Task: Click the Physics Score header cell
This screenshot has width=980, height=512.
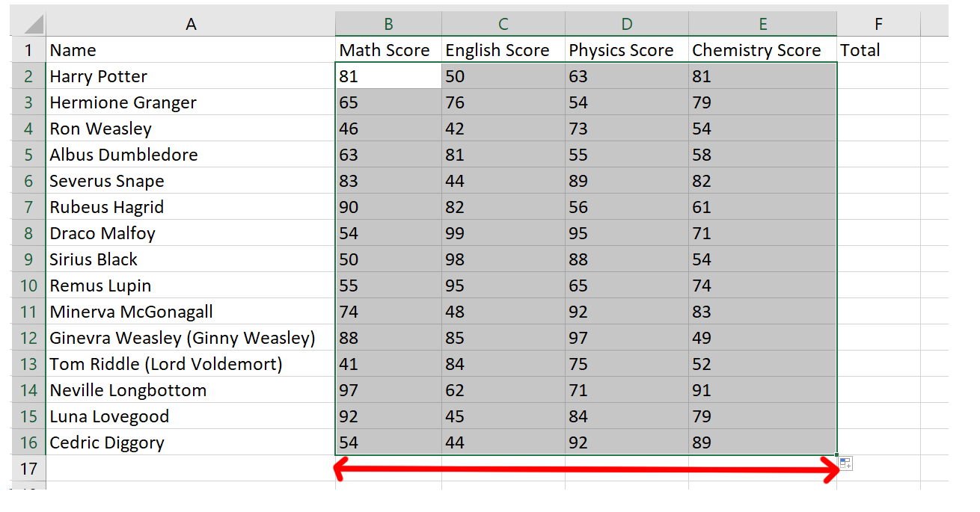Action: [x=627, y=50]
